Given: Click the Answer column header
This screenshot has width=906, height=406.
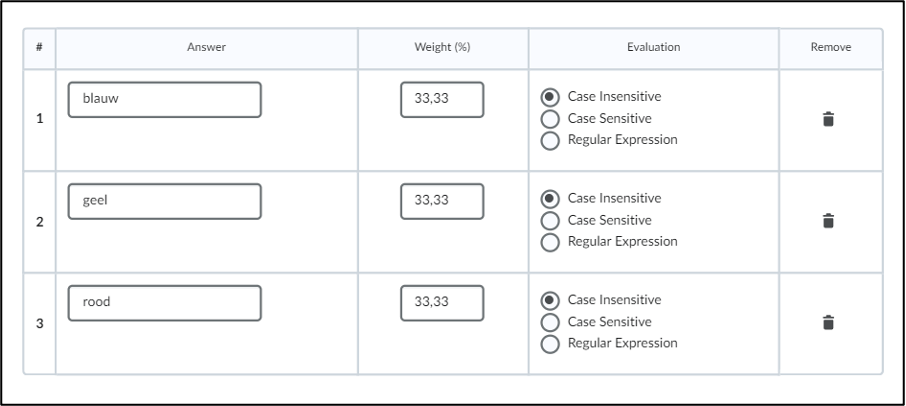Looking at the screenshot, I should coord(206,47).
